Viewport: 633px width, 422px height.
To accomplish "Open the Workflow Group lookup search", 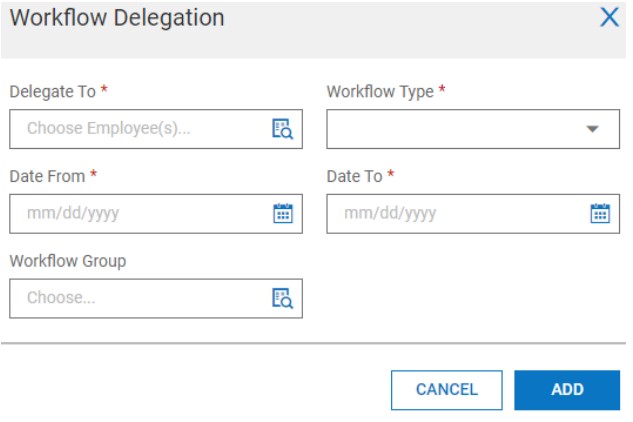I will 282,298.
